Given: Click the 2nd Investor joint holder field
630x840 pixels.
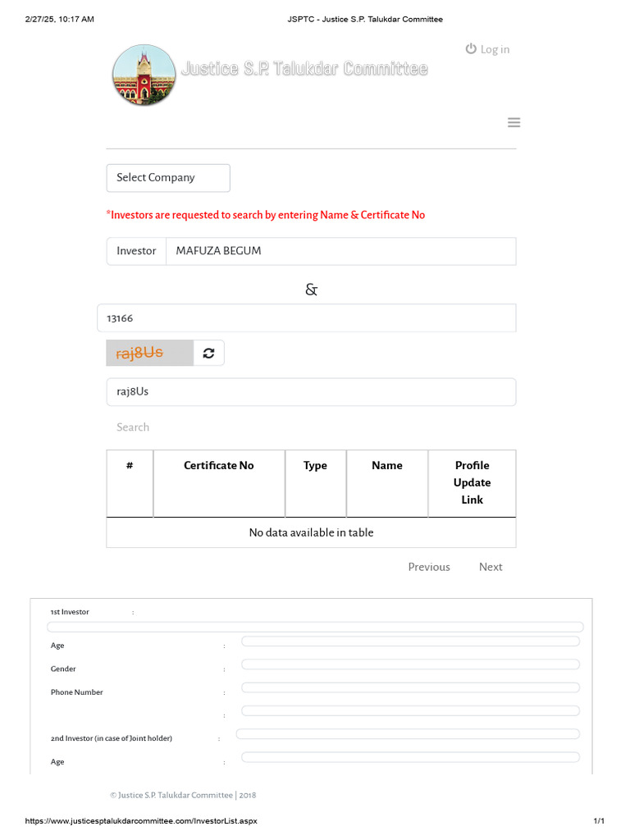Looking at the screenshot, I should [408, 734].
